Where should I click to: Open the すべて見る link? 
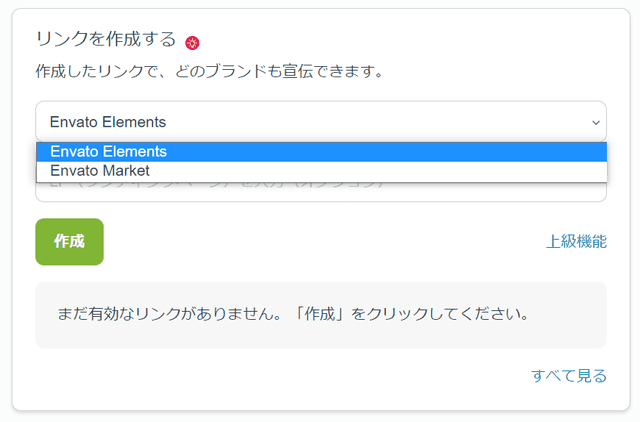click(569, 375)
